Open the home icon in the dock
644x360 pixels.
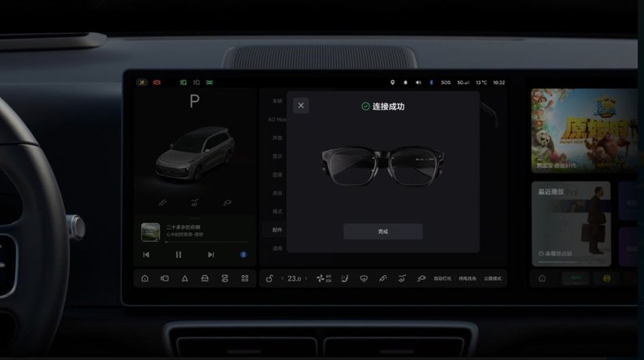144,278
